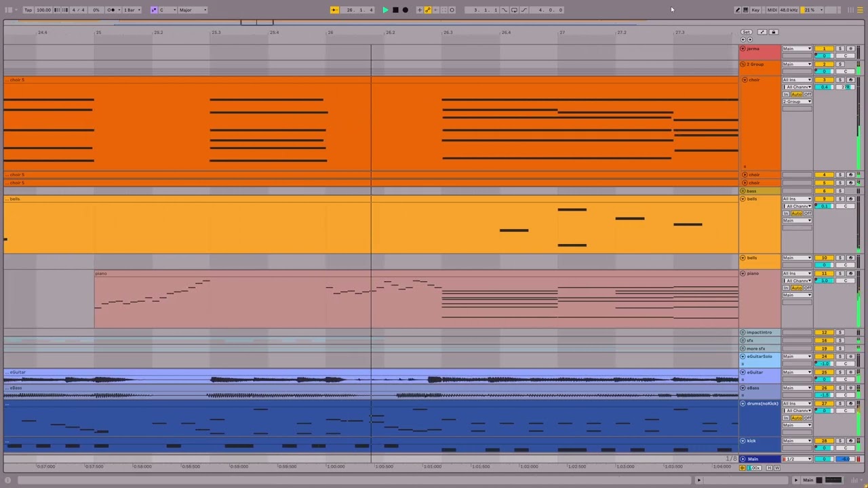Click the lock envelopes icon
Screen dimensions: 868x488
(x=773, y=32)
